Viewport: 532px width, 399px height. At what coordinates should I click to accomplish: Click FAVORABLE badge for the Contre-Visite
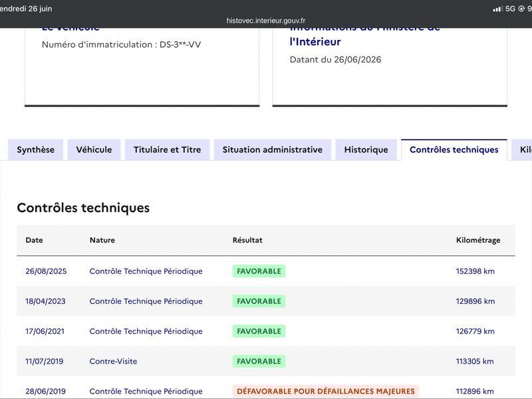coord(259,361)
